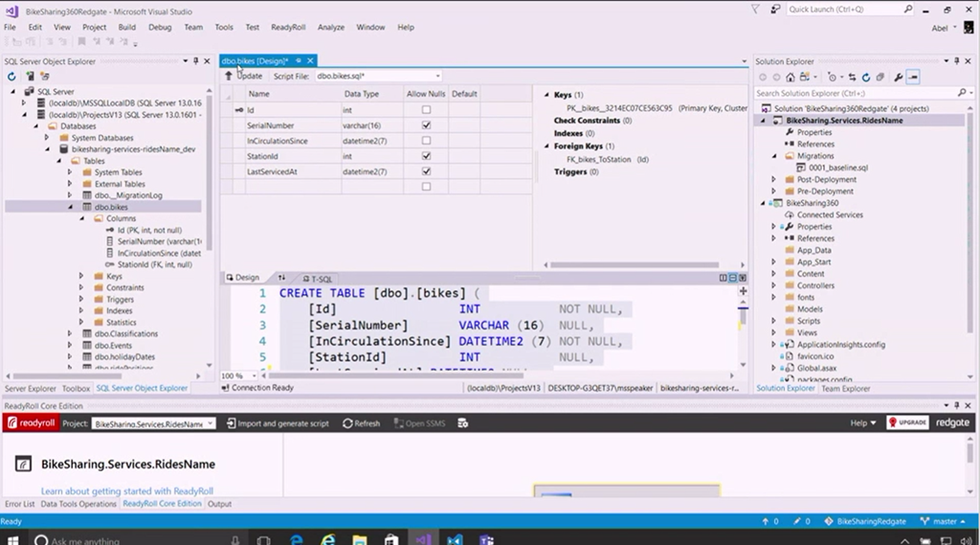
Task: Click the Properties wrench icon in Solution Explorer toolbar
Action: point(899,77)
